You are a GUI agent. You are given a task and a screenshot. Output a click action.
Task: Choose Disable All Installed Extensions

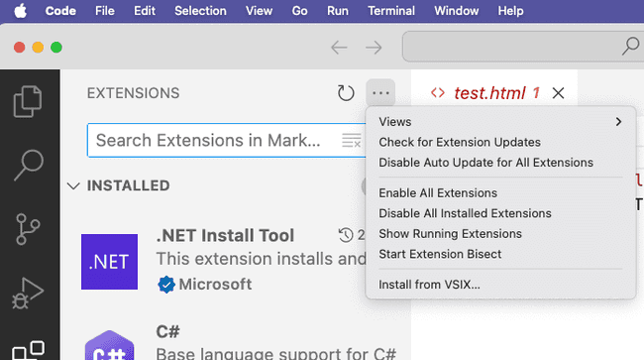(465, 213)
